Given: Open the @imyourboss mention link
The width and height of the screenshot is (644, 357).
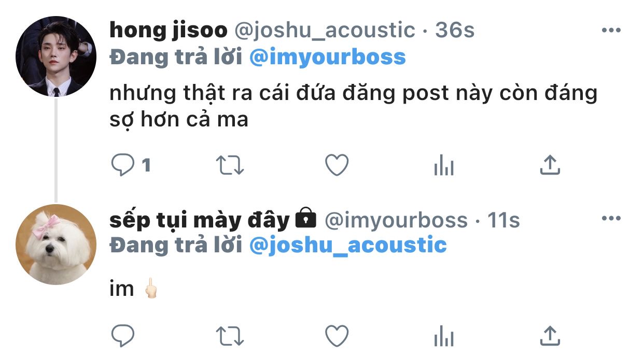Looking at the screenshot, I should click(328, 57).
